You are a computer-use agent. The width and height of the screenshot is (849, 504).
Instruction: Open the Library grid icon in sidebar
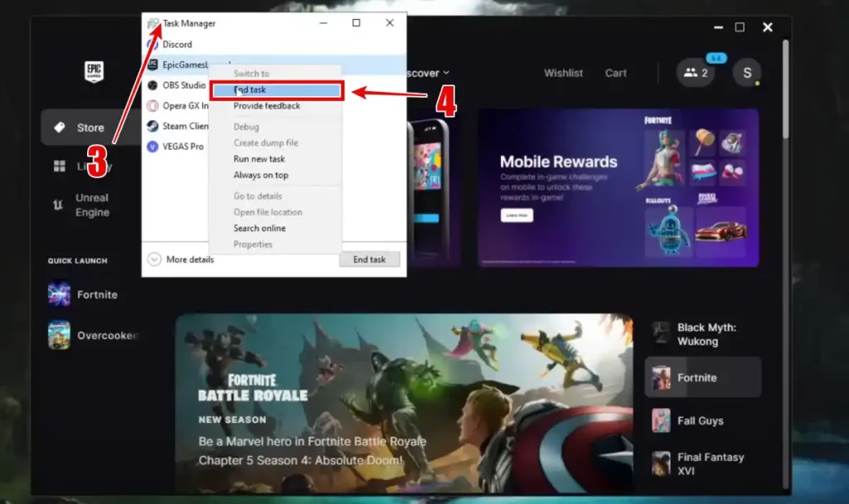pos(60,166)
